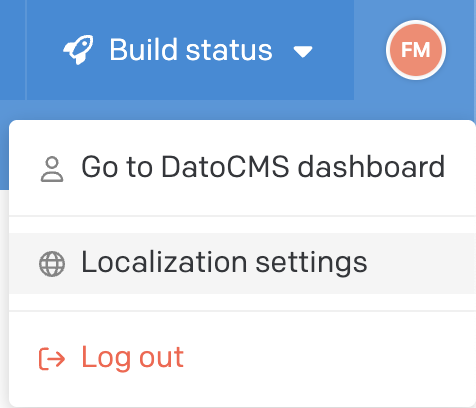Click the globe icon for Localization settings
476x408 pixels.
point(52,264)
